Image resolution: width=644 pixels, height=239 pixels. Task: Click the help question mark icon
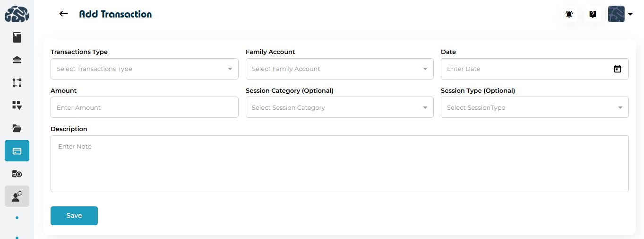click(x=592, y=14)
